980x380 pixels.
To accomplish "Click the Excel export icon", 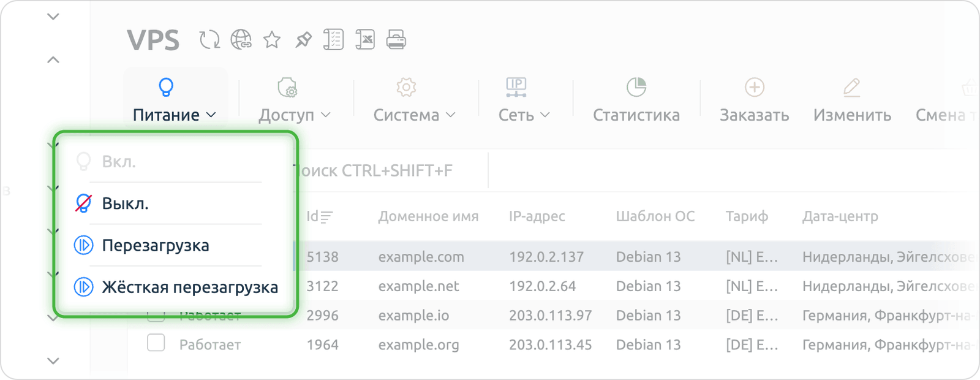I will (x=365, y=40).
